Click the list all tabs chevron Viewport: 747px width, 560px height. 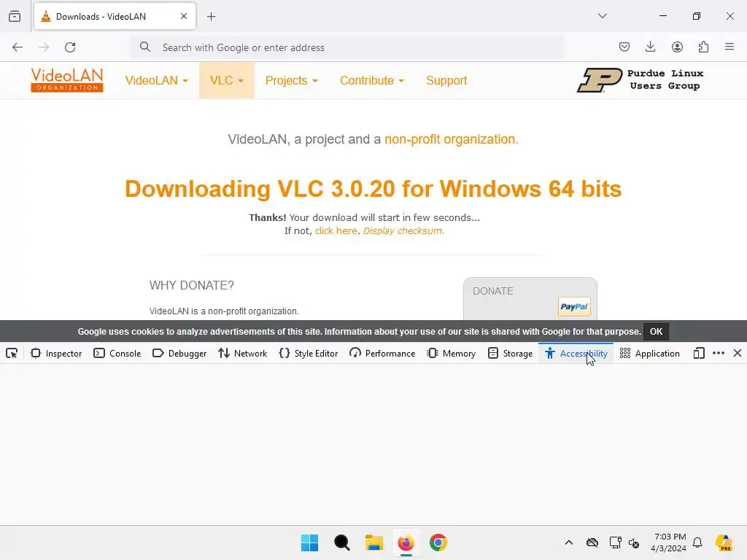(603, 16)
